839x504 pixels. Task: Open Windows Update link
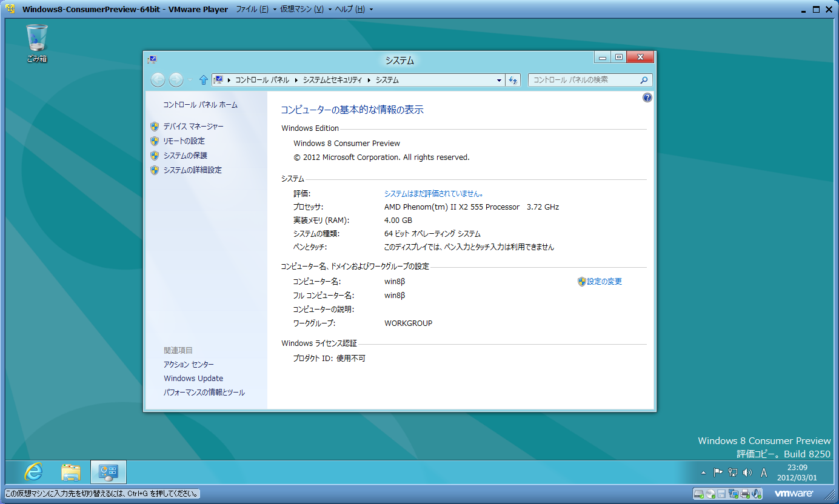[193, 379]
